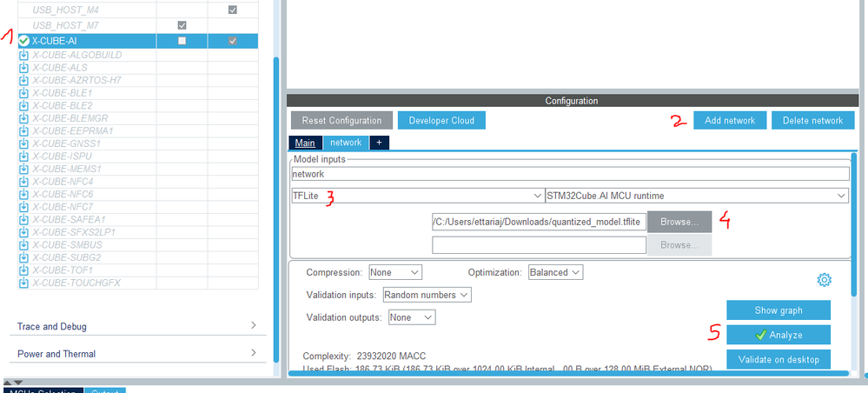Click download icon next to X-CUBE-ISPU
This screenshot has height=393, width=868.
tap(23, 157)
